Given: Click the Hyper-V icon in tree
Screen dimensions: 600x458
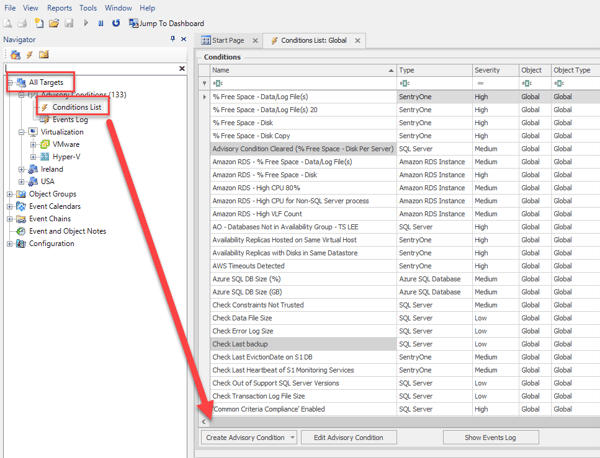Looking at the screenshot, I should (x=45, y=156).
